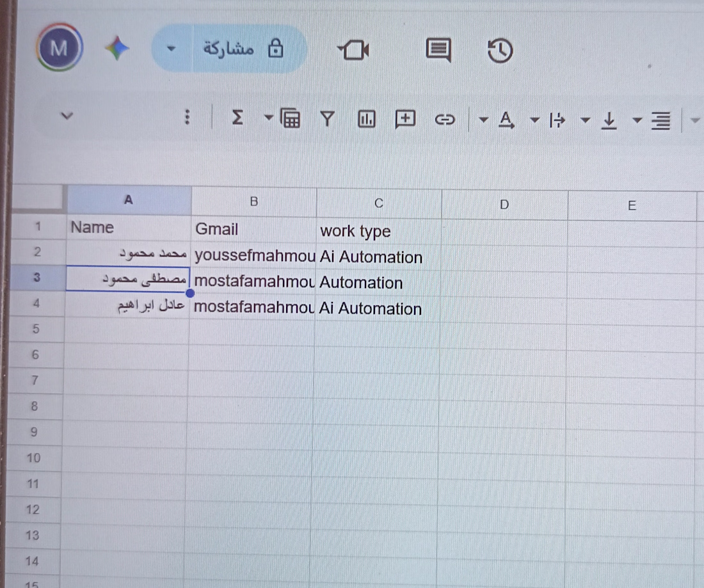Select the row 10 header

[x=34, y=458]
